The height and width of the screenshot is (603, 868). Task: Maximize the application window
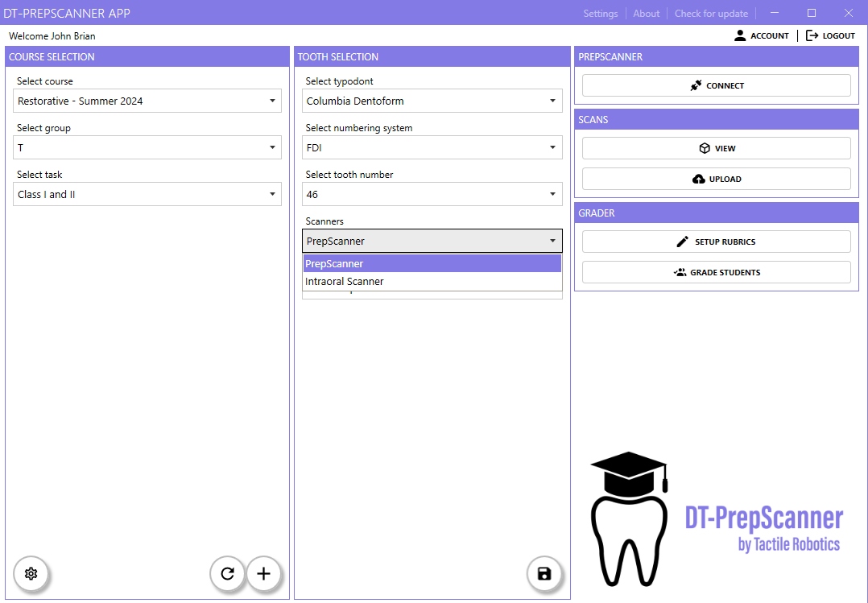tap(812, 13)
